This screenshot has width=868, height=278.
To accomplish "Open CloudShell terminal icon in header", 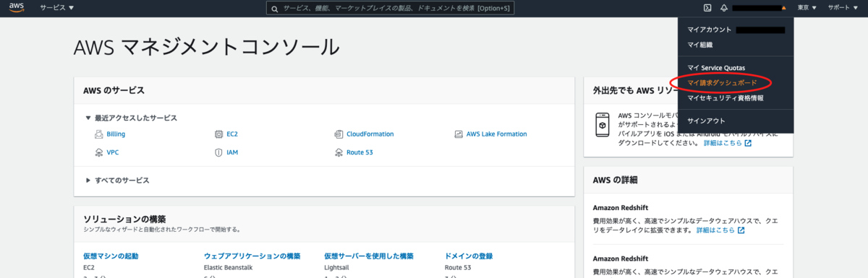I will tap(707, 7).
